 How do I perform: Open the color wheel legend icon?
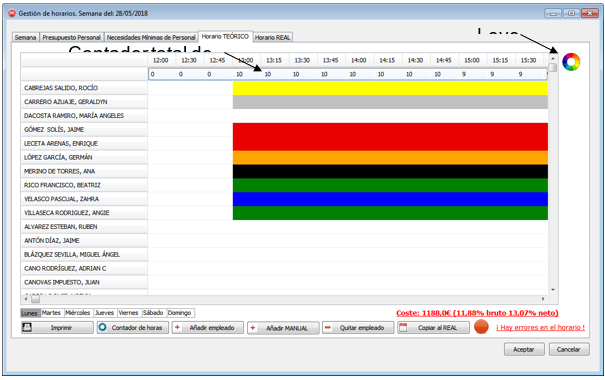571,62
